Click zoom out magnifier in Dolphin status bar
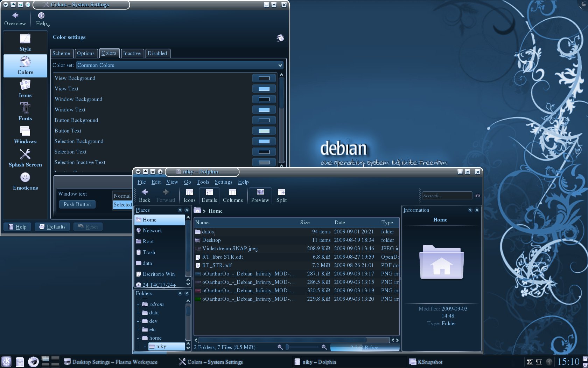 (280, 347)
